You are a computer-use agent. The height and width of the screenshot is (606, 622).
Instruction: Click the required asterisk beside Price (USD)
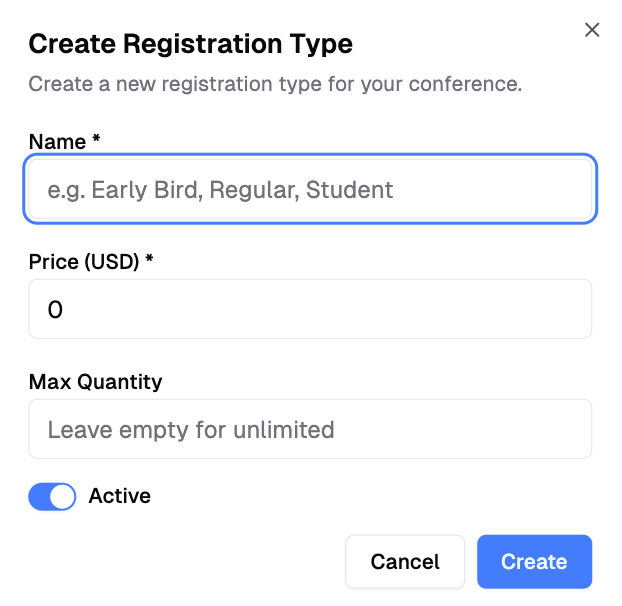149,260
